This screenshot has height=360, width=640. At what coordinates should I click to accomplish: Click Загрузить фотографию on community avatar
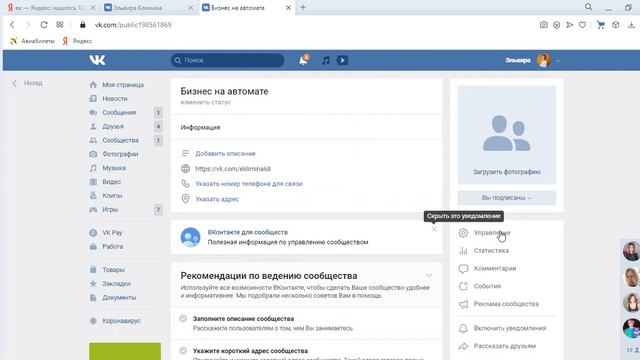(x=507, y=172)
